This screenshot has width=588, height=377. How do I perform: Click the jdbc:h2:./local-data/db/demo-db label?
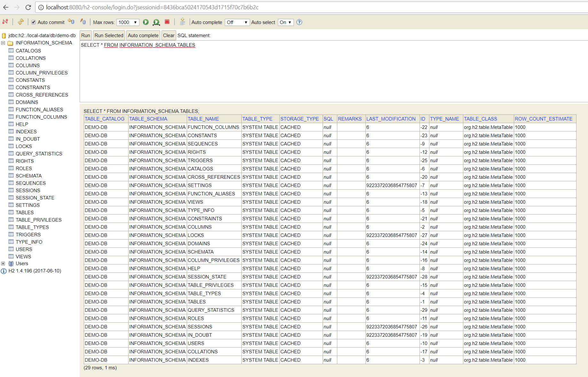pos(42,35)
